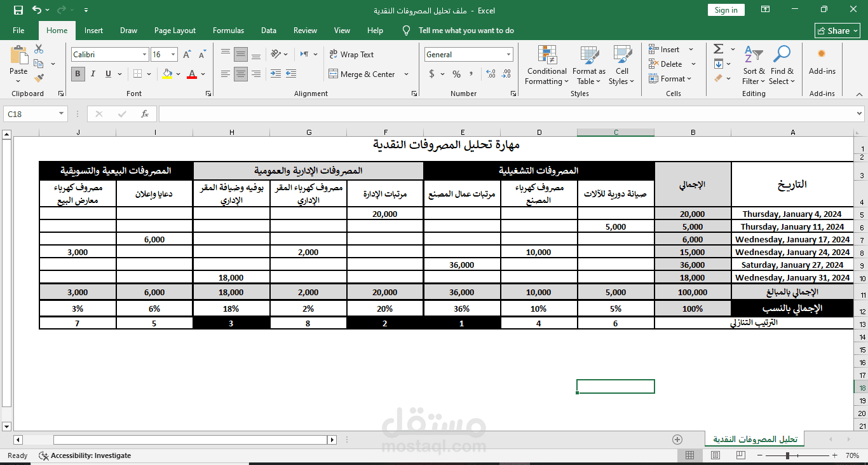Open the Find & Select menu
The image size is (868, 465).
point(782,65)
